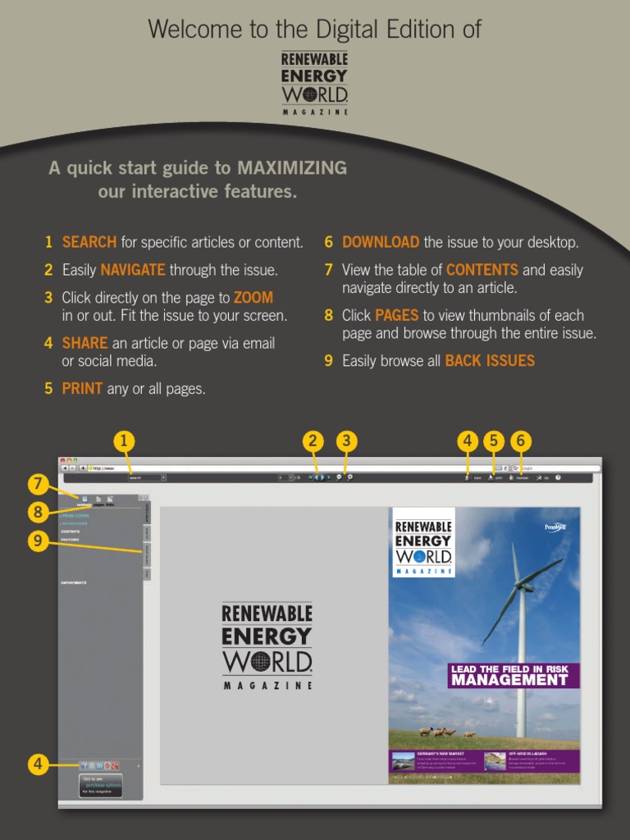Image resolution: width=630 pixels, height=840 pixels.
Task: Click the Renewable Energy World logo in the header
Action: (315, 83)
